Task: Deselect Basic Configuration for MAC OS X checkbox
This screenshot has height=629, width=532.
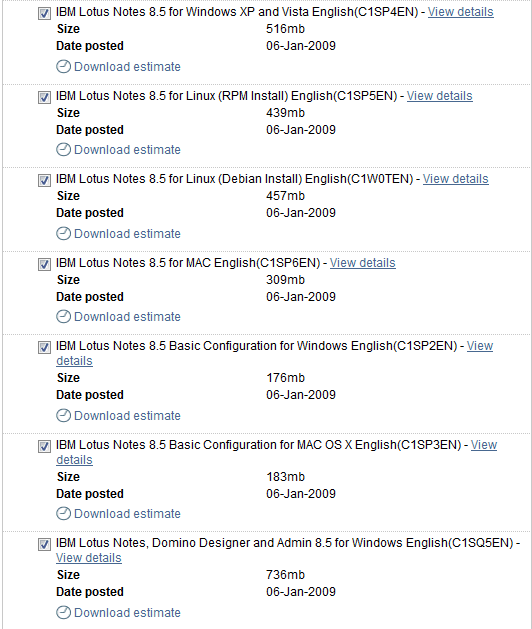Action: coord(45,446)
